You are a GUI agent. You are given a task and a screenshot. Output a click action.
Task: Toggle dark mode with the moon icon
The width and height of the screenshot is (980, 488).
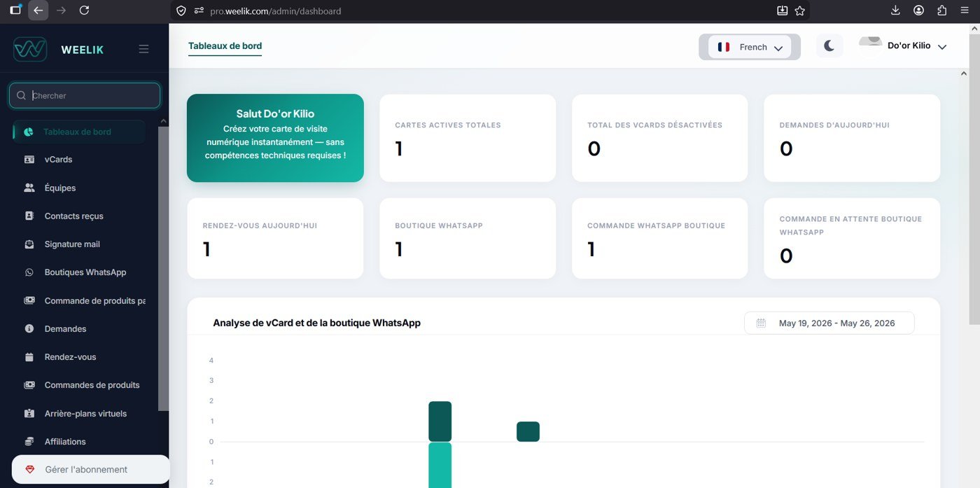829,46
